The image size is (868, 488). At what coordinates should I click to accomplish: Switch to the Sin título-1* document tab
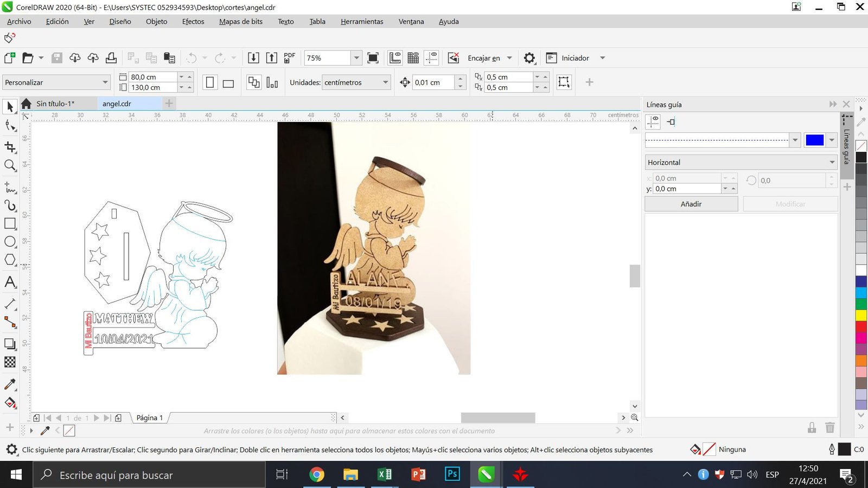(55, 104)
